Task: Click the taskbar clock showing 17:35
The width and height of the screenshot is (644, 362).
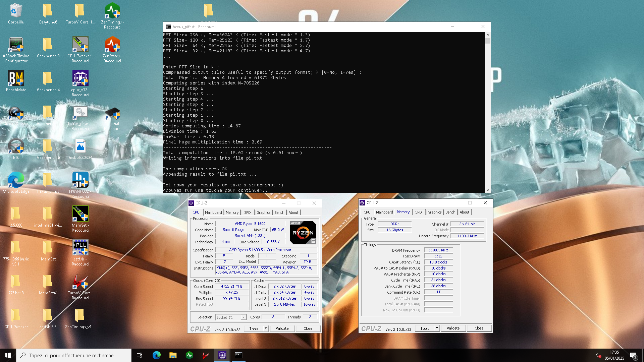Action: click(x=614, y=355)
